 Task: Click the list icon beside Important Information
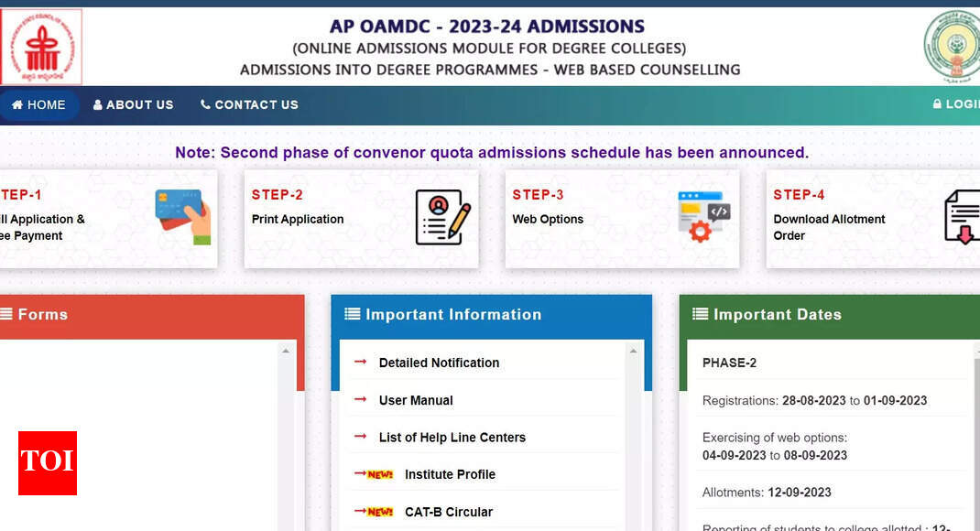353,314
